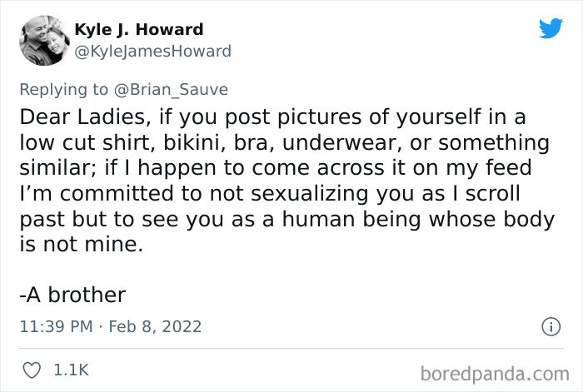The height and width of the screenshot is (392, 583).
Task: Click the 11:39 PM timestamp
Action: 55,326
